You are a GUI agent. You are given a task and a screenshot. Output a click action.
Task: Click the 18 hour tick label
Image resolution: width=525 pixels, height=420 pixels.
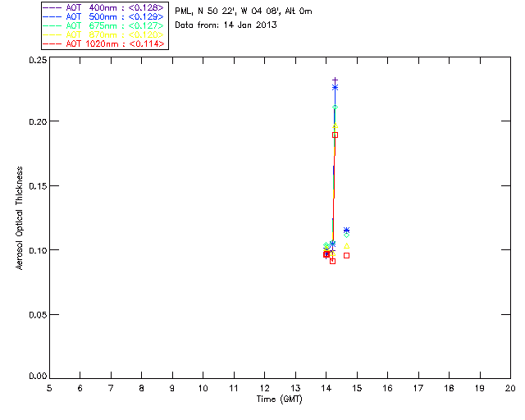click(450, 388)
